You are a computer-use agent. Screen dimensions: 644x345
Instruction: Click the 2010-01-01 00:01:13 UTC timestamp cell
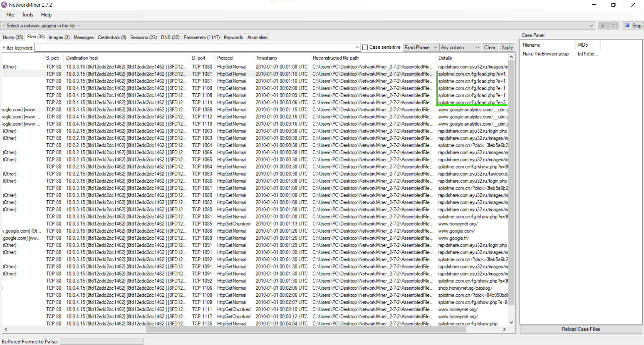tap(281, 224)
